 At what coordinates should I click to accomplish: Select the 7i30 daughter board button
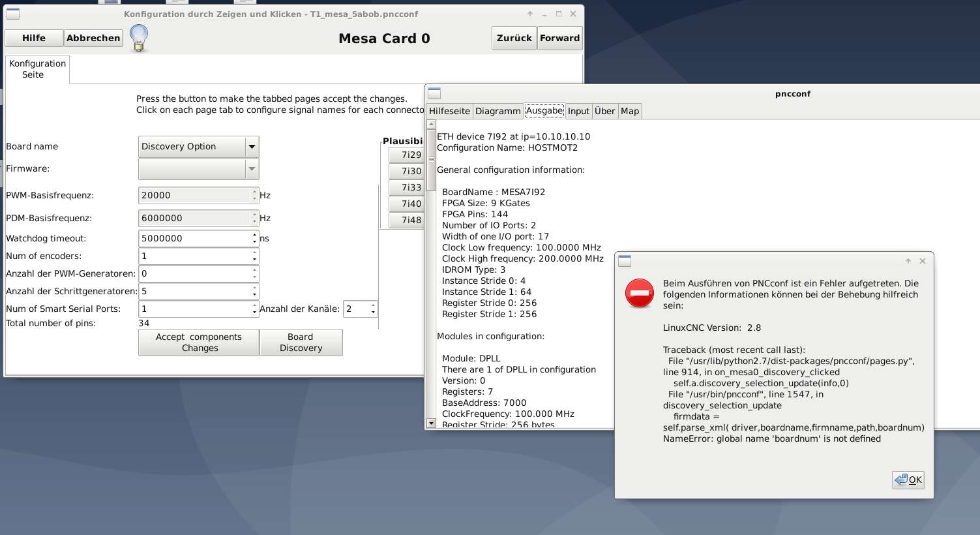(406, 171)
